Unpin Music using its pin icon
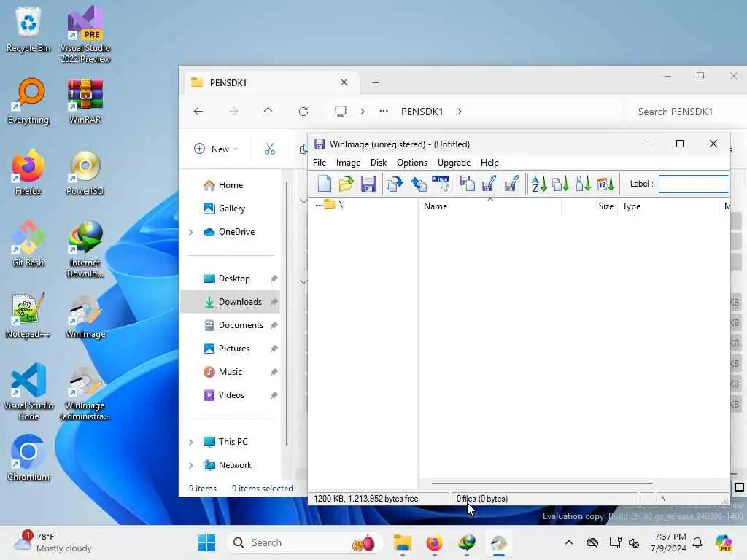Image resolution: width=747 pixels, height=560 pixels. (x=274, y=372)
